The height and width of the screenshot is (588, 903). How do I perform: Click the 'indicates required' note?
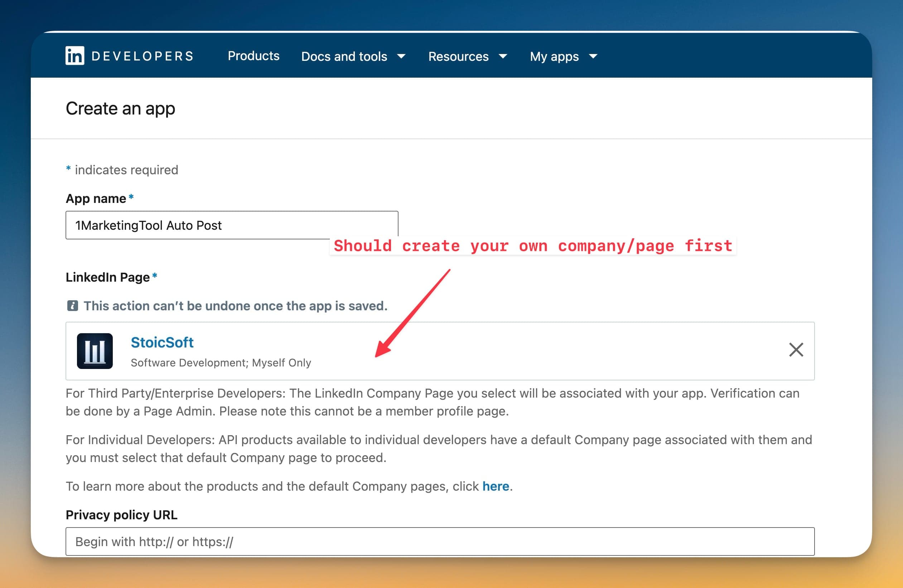[126, 170]
